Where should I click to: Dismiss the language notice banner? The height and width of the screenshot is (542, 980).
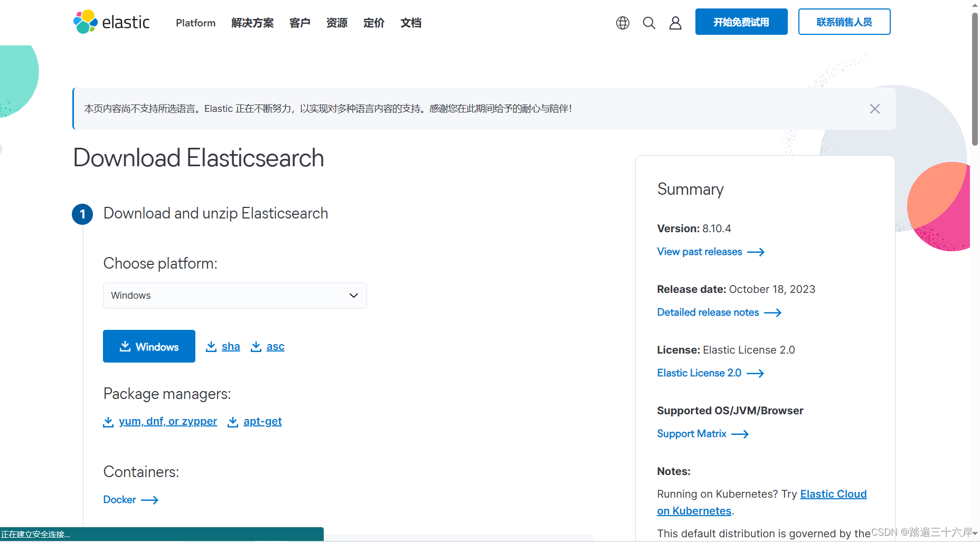tap(875, 109)
